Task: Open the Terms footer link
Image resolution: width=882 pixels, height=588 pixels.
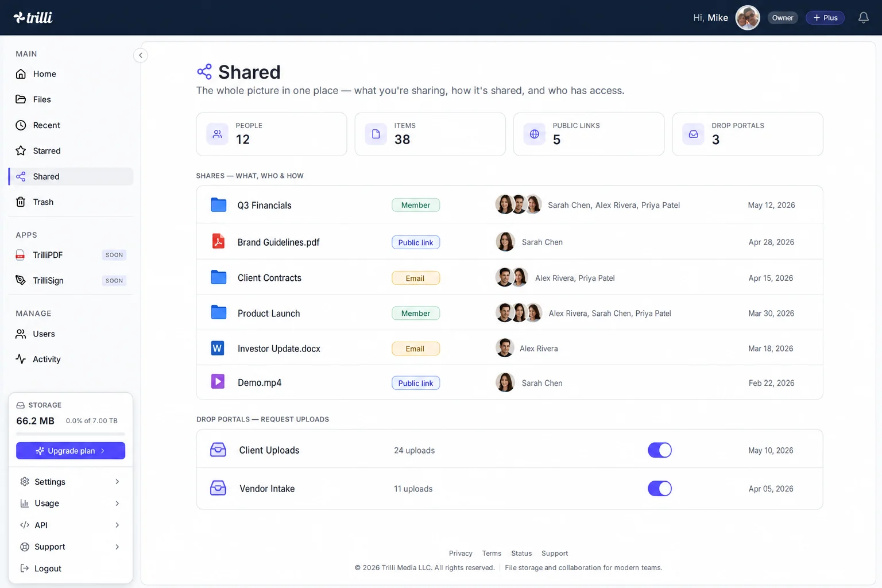Action: 492,554
